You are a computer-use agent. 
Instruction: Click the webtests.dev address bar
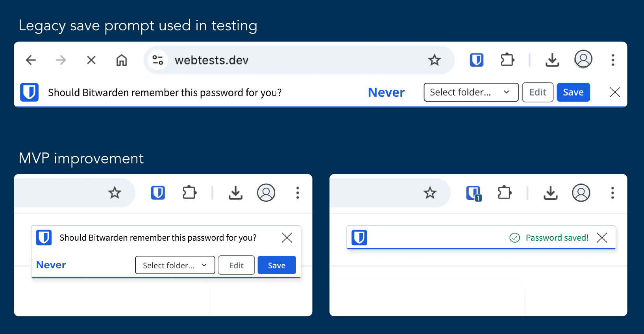[299, 60]
